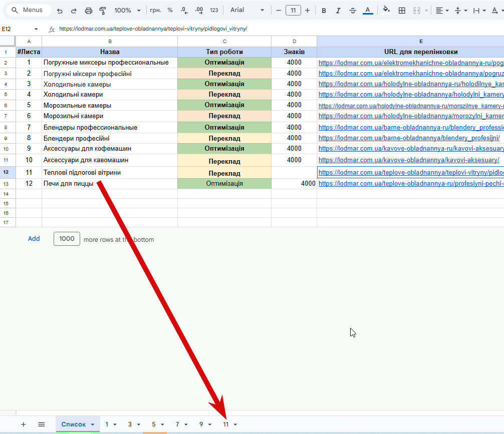
Task: Toggle bold formatting
Action: point(324,11)
